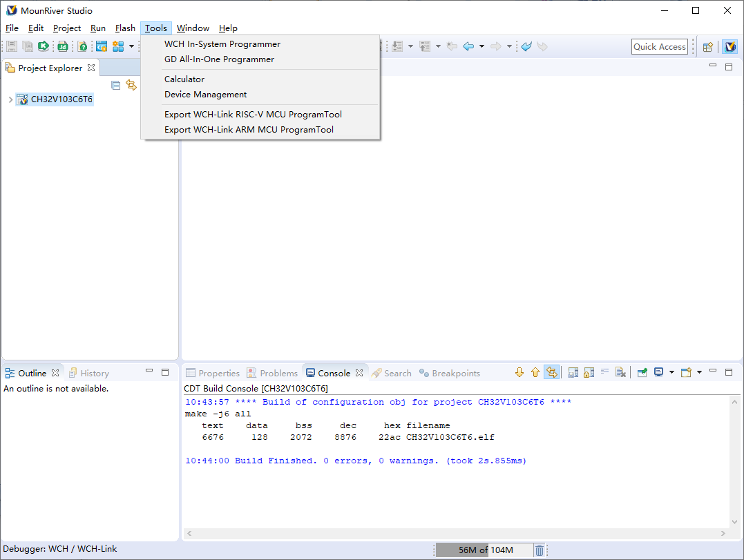Open the Back navigation history dropdown
The height and width of the screenshot is (560, 744).
(x=481, y=46)
